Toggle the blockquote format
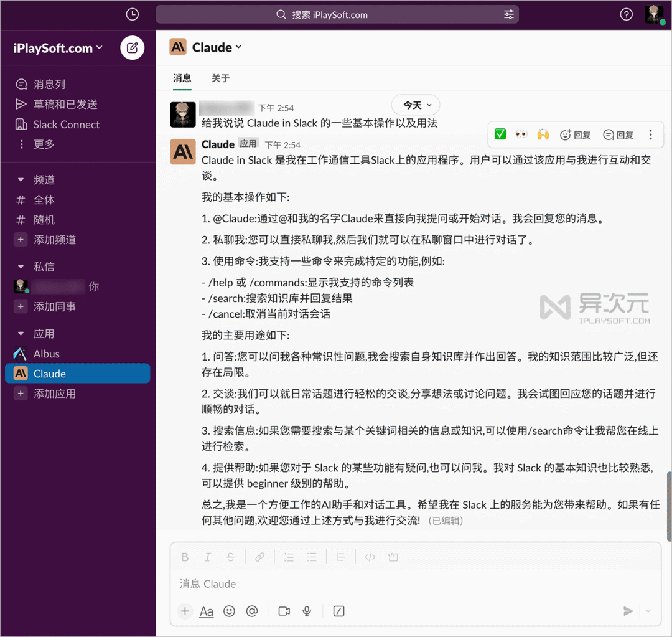The height and width of the screenshot is (637, 672). click(341, 557)
